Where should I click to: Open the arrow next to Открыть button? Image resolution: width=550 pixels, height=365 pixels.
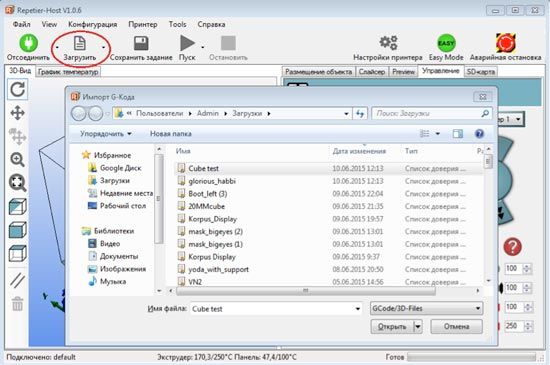(418, 327)
